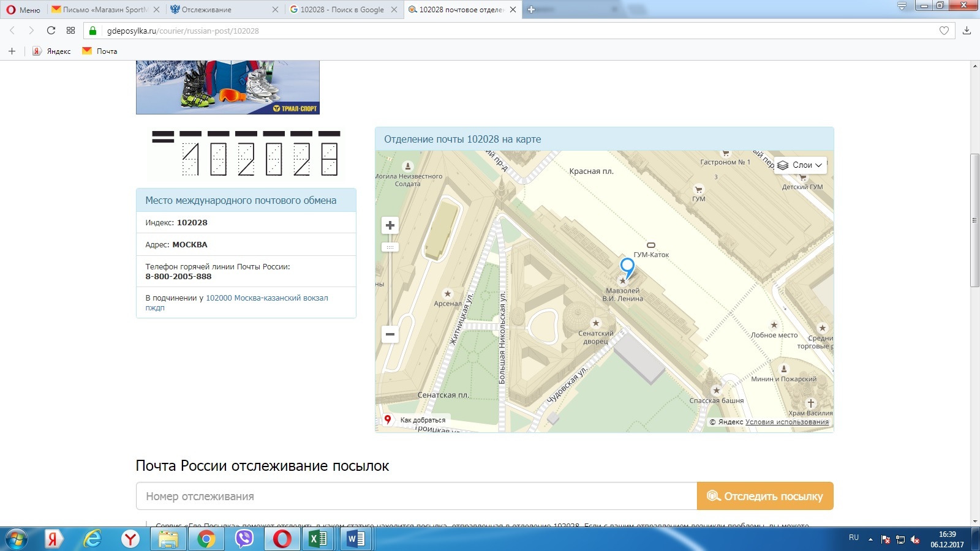Click the Спасская башня star marker
Screen dimensions: 980x551
click(x=716, y=391)
